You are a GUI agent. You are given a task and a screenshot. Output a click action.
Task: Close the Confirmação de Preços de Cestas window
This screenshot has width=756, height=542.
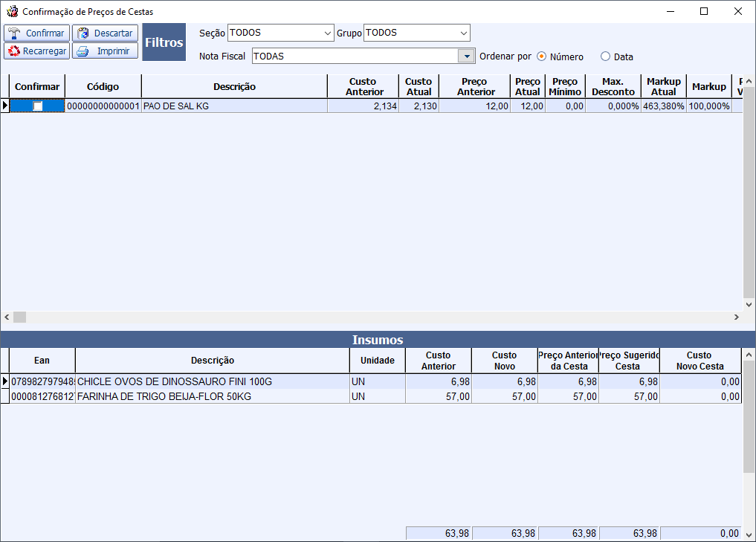coord(737,11)
